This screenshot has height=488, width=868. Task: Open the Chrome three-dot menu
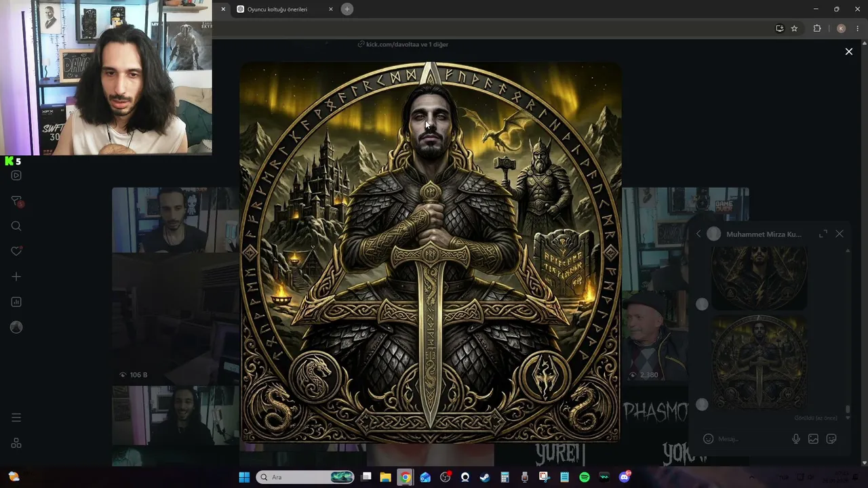(x=857, y=28)
